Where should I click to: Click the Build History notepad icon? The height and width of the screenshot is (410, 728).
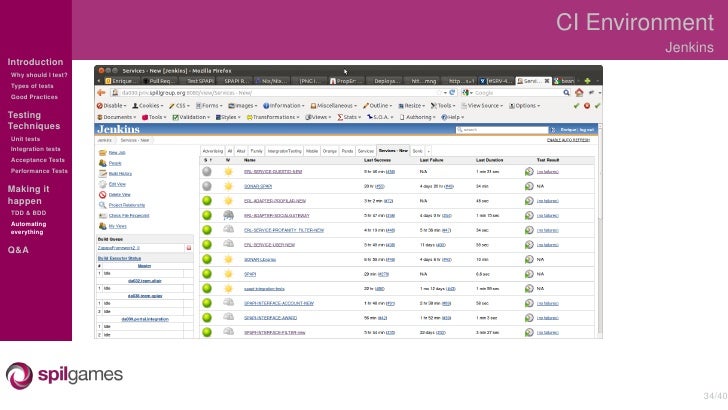[103, 174]
